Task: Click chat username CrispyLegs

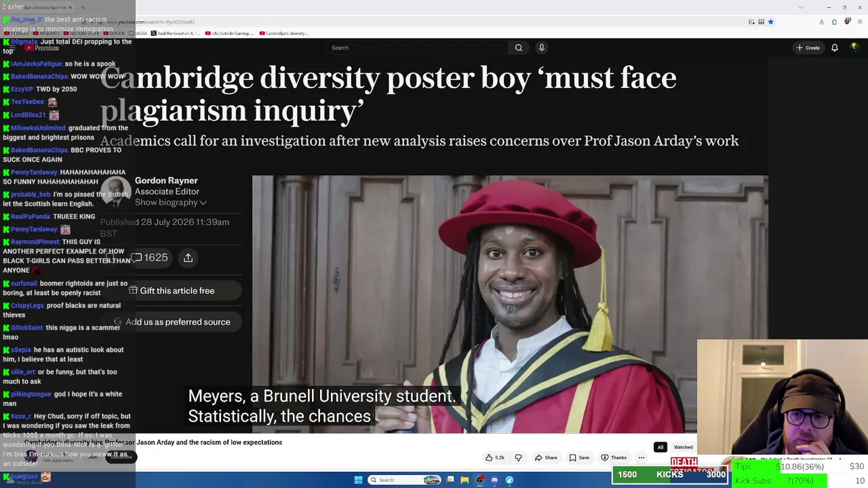Action: [x=28, y=306]
